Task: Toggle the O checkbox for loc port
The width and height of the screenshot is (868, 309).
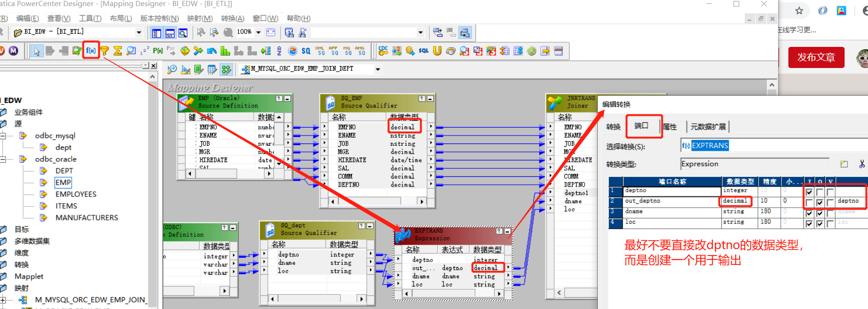Action: tap(819, 224)
